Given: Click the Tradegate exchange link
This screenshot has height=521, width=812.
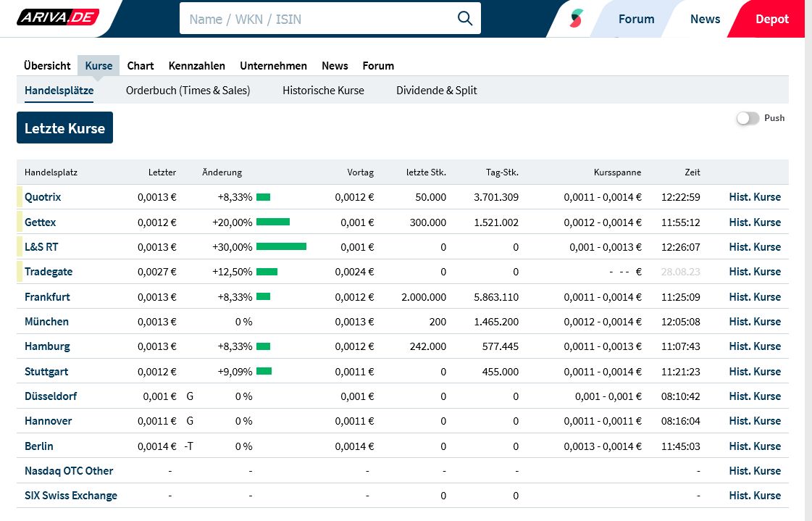Looking at the screenshot, I should pos(49,272).
